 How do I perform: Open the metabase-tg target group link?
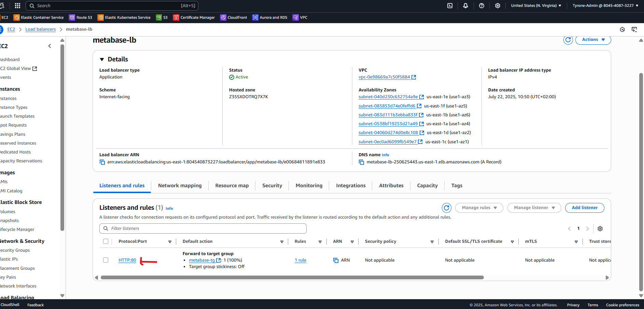pos(202,260)
